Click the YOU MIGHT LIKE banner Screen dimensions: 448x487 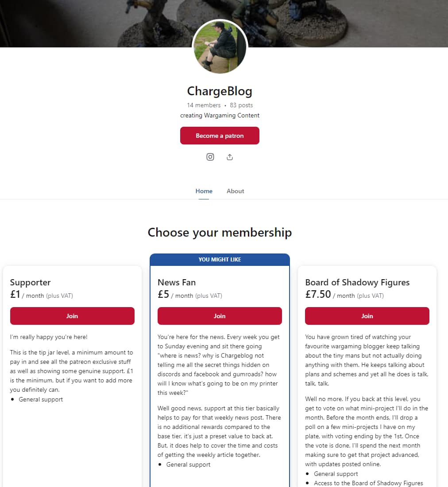pyautogui.click(x=220, y=259)
